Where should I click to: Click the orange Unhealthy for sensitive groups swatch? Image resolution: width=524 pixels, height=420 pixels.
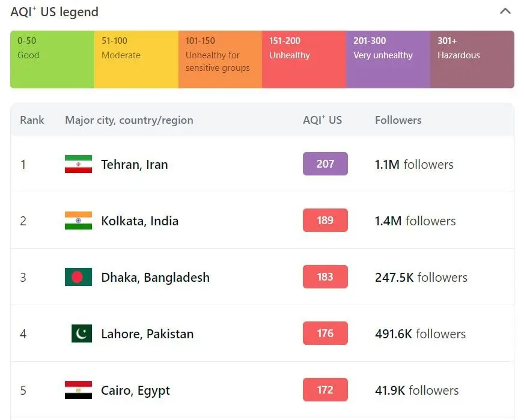pos(220,59)
